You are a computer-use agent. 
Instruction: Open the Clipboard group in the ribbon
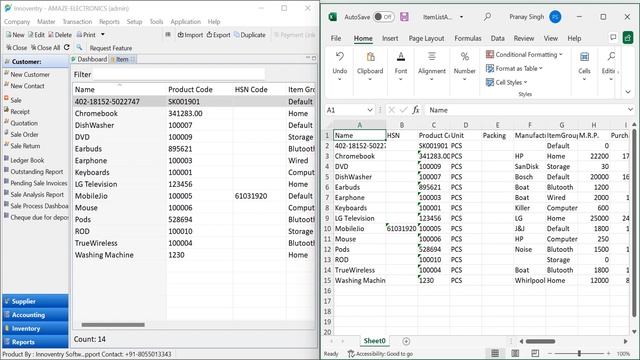point(370,66)
